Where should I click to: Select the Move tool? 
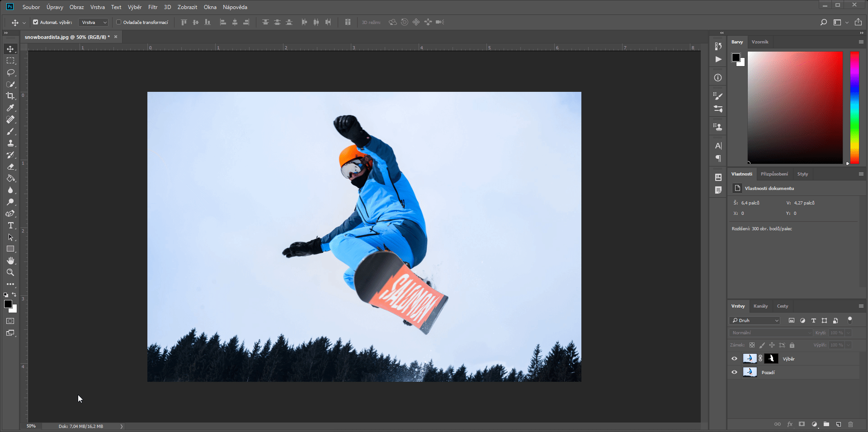(10, 49)
